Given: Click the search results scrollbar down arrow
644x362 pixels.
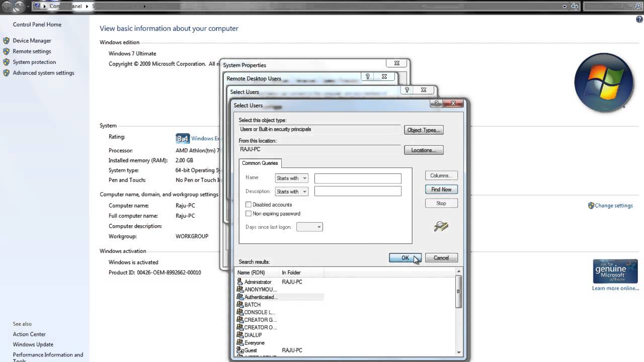Looking at the screenshot, I should click(x=459, y=352).
